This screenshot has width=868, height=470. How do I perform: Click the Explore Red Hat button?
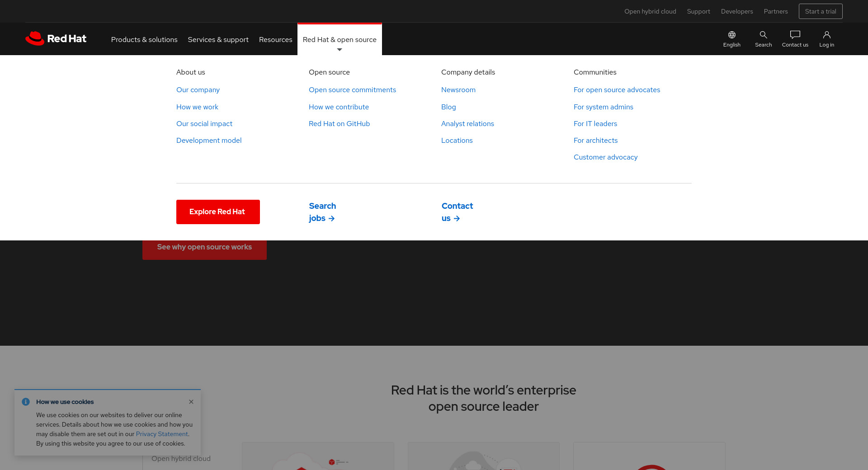218,212
